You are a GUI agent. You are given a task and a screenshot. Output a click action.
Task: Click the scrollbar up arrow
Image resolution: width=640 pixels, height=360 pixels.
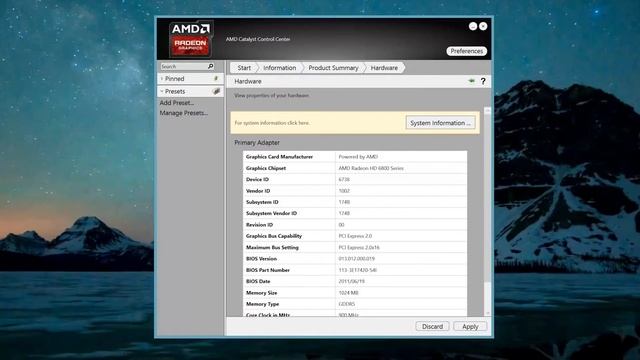click(487, 110)
